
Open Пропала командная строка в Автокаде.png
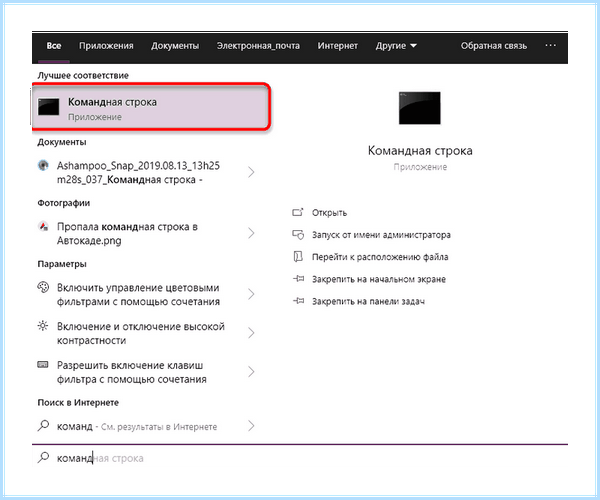(127, 234)
